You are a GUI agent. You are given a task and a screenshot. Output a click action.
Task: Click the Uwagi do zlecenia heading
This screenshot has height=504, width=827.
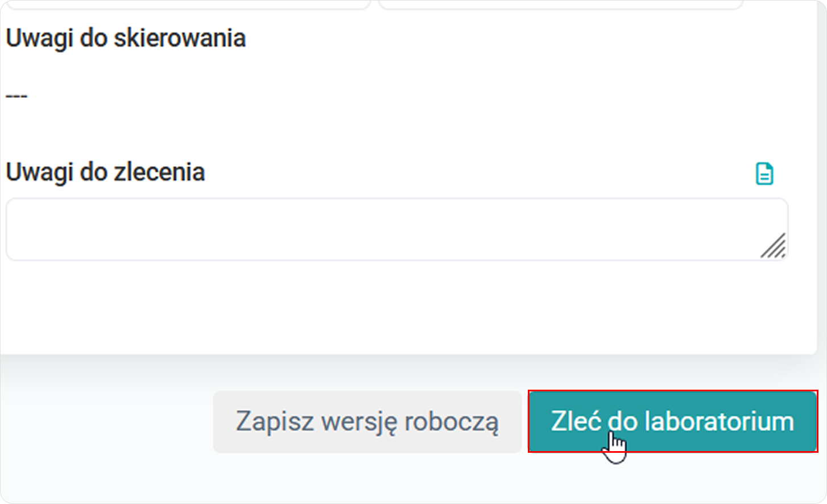tap(106, 172)
